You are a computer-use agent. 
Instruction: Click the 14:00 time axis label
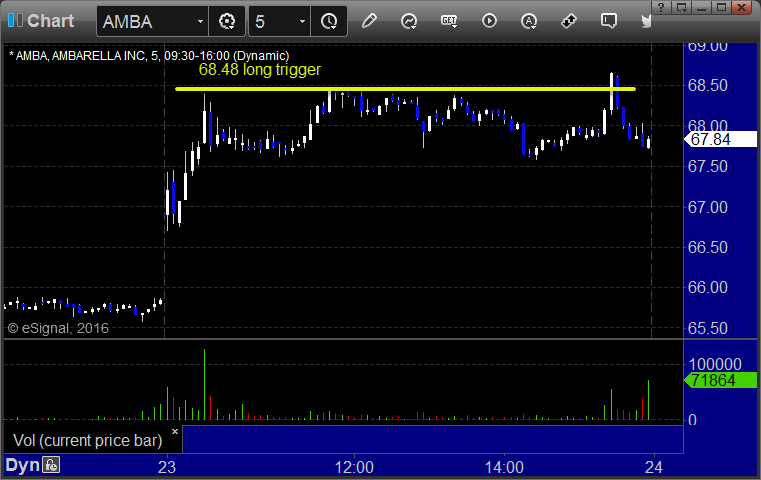tap(504, 467)
